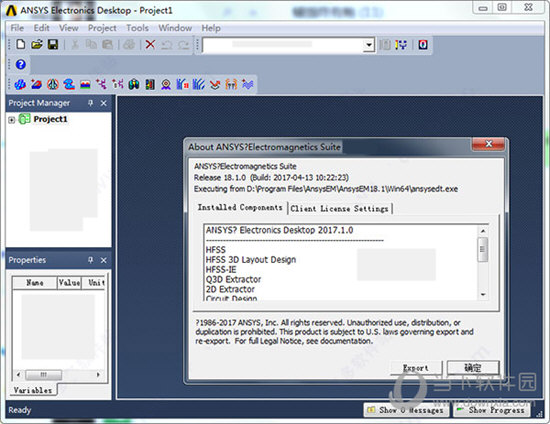Screen dimensions: 550x424
Task: Close the Properties panel
Action: [103, 260]
